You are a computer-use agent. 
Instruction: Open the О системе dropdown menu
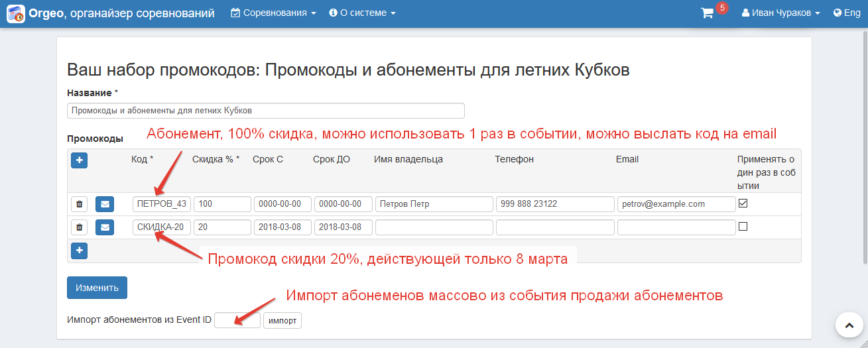click(362, 13)
